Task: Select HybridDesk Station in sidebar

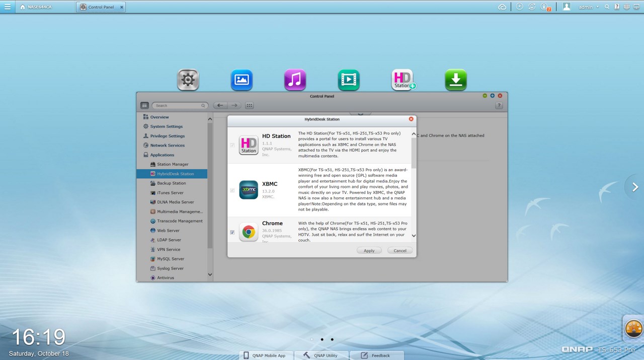Action: [x=172, y=174]
